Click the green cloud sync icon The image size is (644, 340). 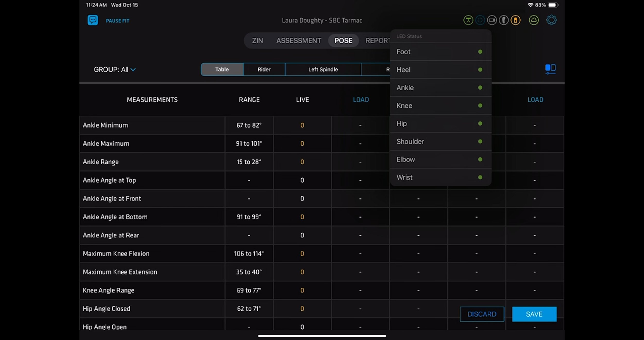[534, 20]
